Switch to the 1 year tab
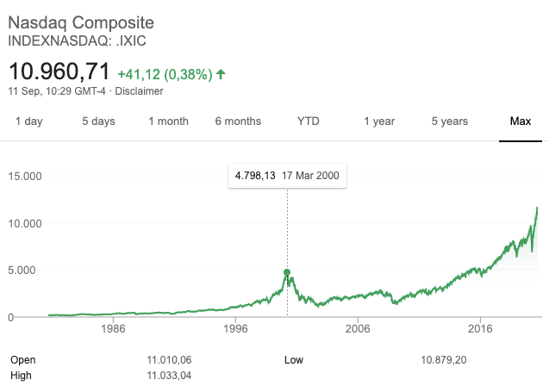Screen dimensions: 549x392 pyautogui.click(x=379, y=121)
